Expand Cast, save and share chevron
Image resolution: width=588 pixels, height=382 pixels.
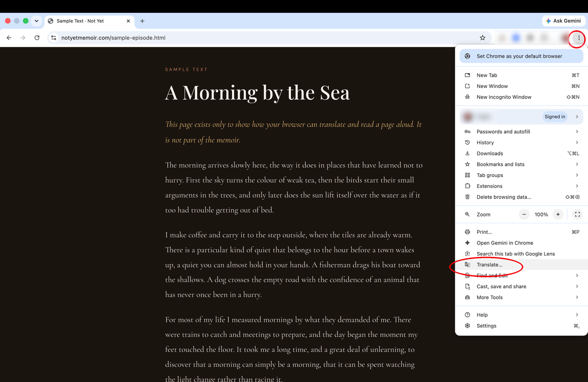(577, 286)
